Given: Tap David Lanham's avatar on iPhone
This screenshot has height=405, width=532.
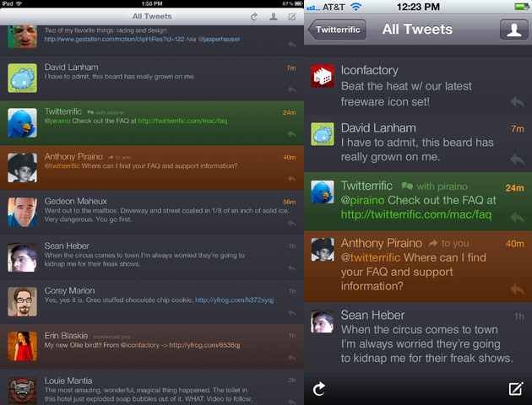Looking at the screenshot, I should tap(323, 134).
